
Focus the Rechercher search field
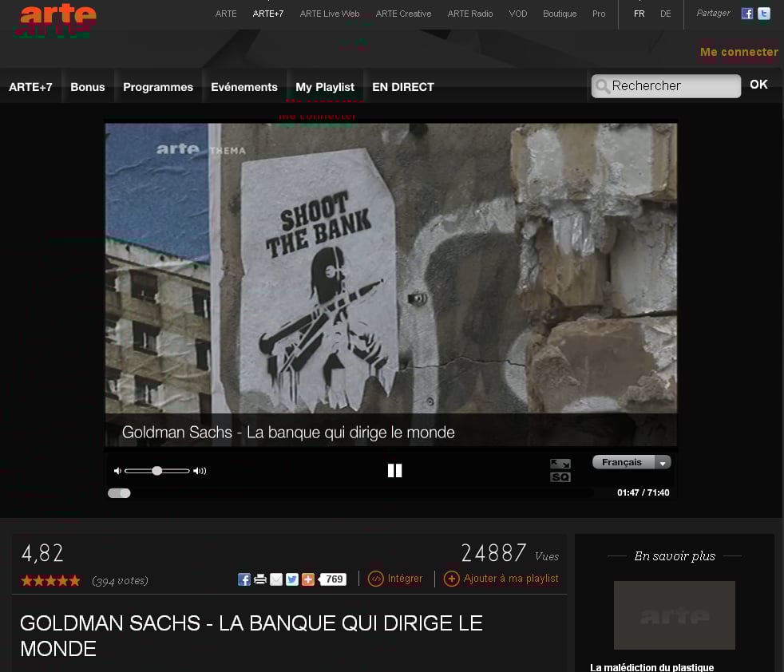click(x=671, y=86)
